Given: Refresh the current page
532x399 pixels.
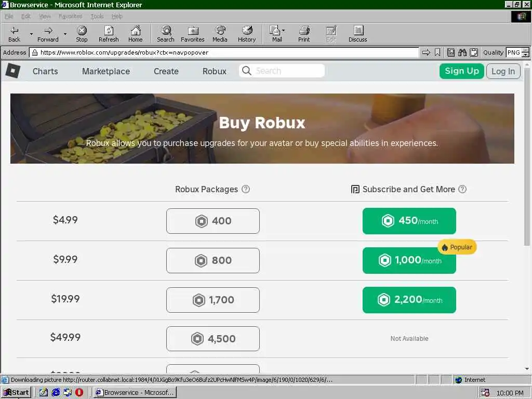Looking at the screenshot, I should point(109,34).
